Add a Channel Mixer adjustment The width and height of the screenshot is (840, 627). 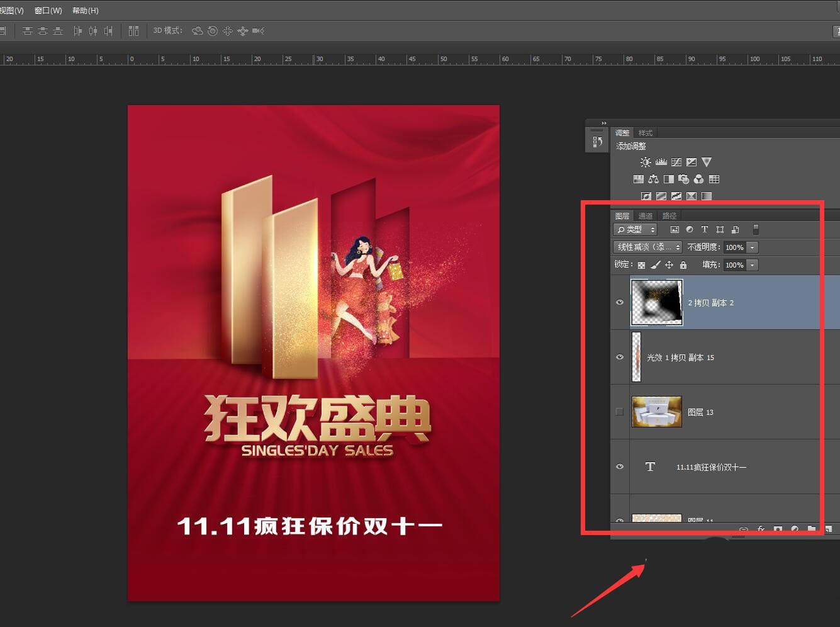point(698,179)
